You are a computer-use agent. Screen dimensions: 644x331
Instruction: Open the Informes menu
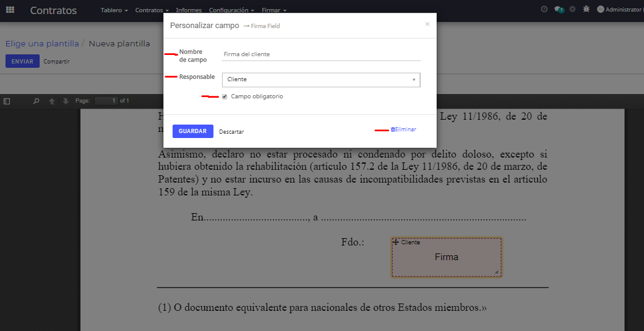(188, 10)
